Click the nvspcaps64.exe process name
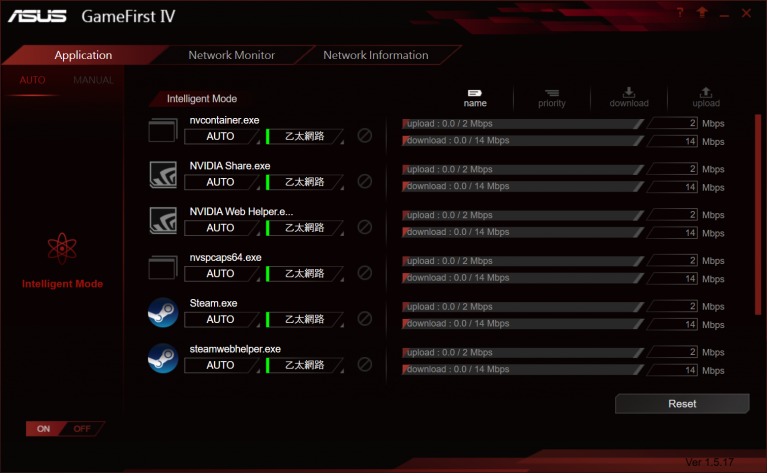This screenshot has height=473, width=767. pos(226,258)
